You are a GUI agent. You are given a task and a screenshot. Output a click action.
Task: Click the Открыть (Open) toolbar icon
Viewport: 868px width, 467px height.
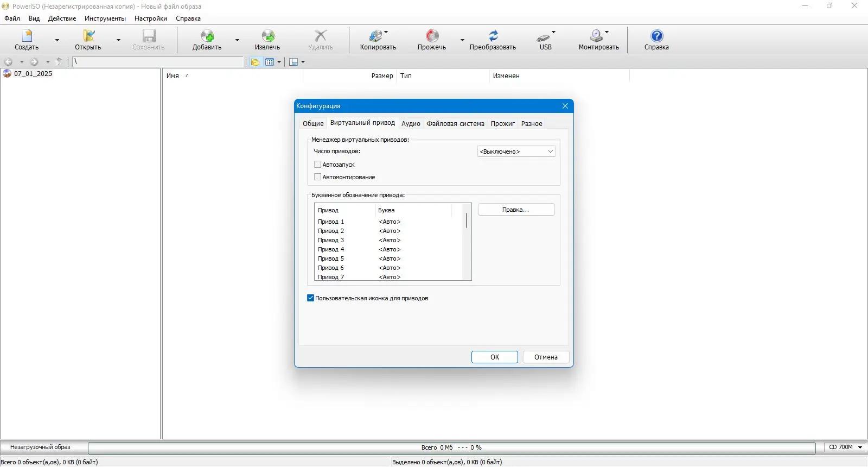[88, 36]
